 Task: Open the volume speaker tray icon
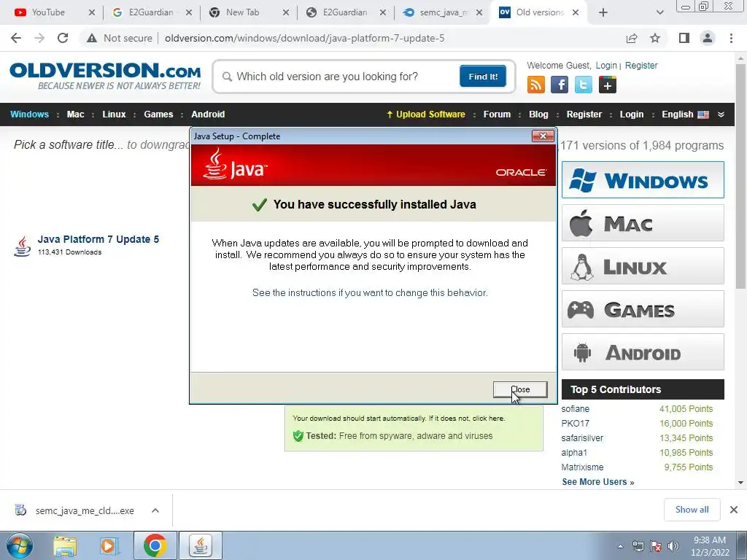coord(673,546)
